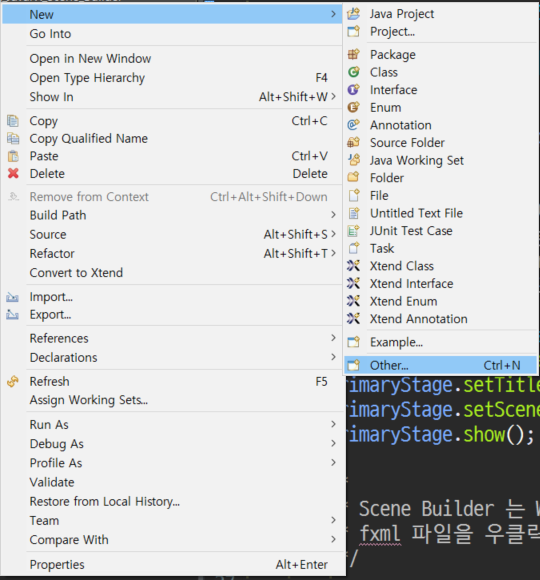Click the Java Project icon in the submenu
This screenshot has height=580, width=540.
tap(354, 14)
